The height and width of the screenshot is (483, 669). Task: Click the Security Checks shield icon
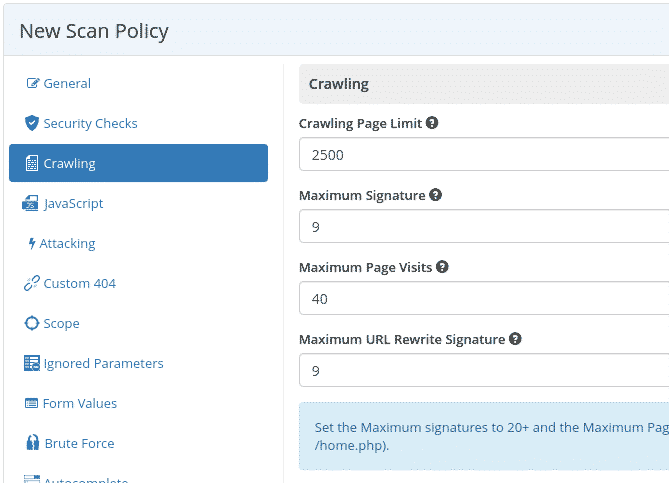pos(32,124)
